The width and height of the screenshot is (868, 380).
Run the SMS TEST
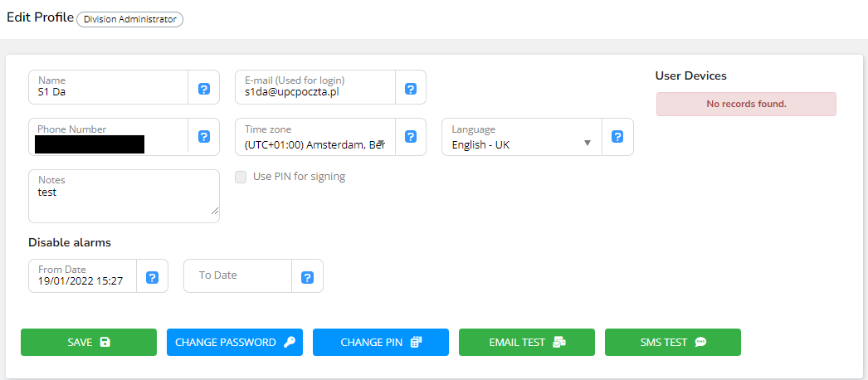[673, 342]
